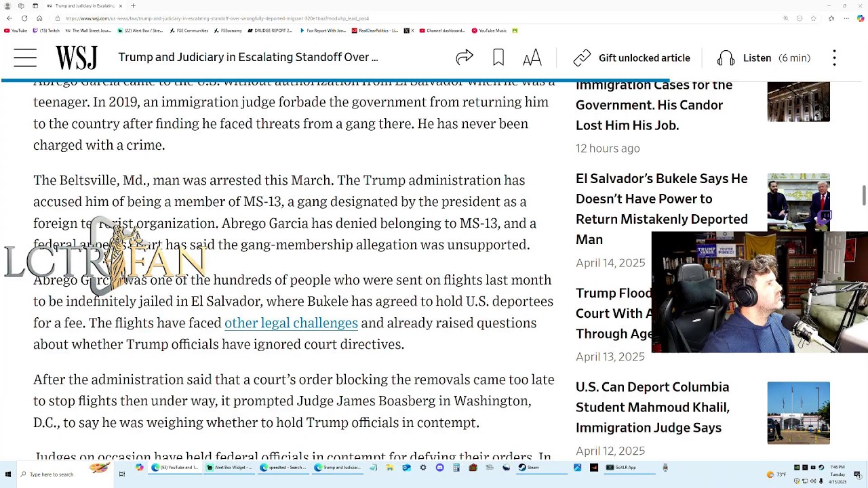Viewport: 868px width, 488px height.
Task: Switch to 'Alert Box Widget' taskbar window
Action: click(231, 468)
